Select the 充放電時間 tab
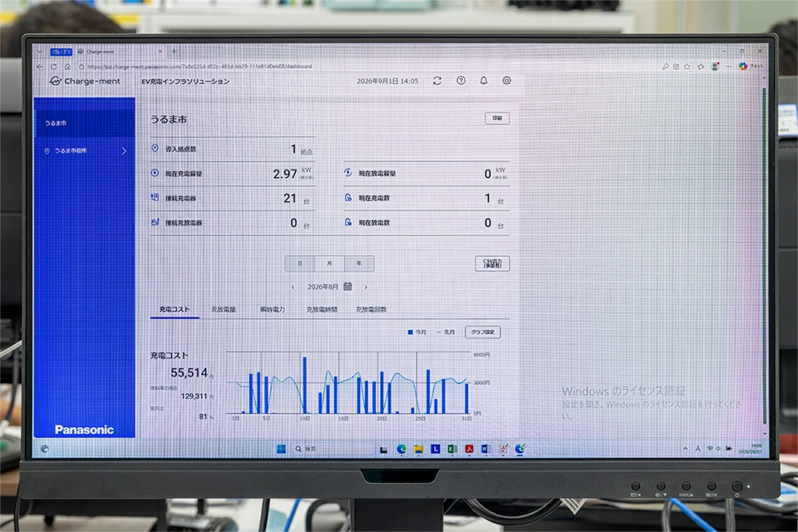This screenshot has width=798, height=532. (322, 309)
